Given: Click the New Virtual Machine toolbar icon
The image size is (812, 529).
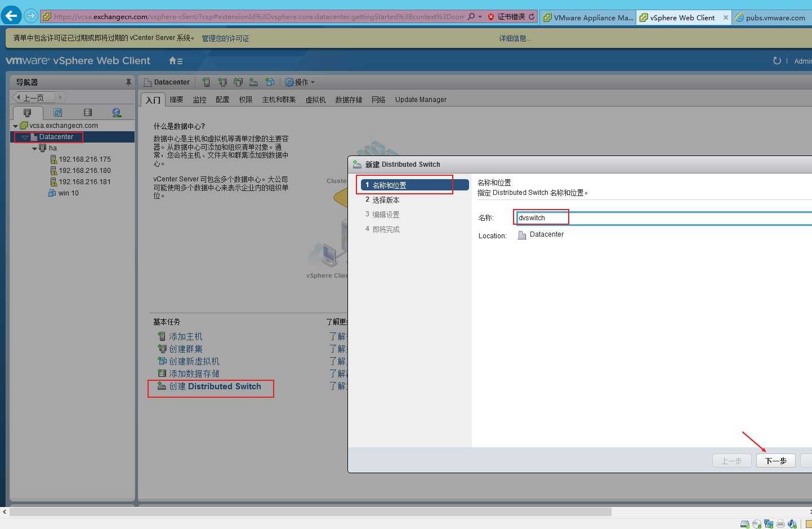Looking at the screenshot, I should click(x=270, y=82).
